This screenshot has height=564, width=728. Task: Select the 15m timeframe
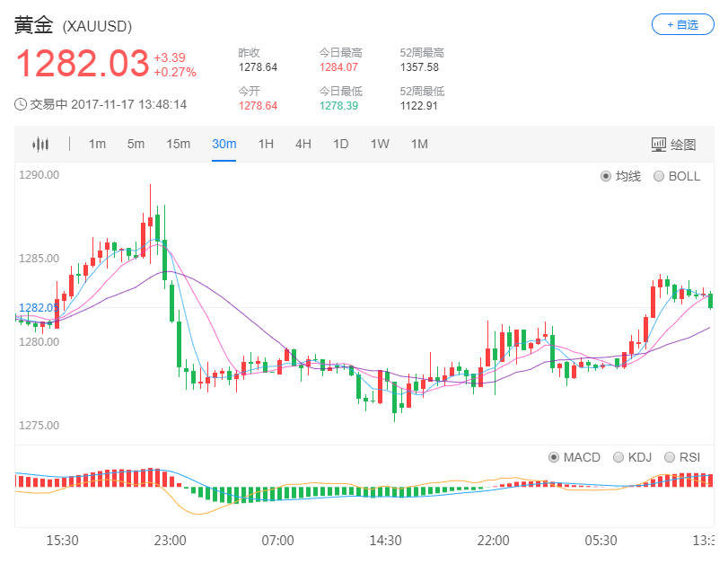click(x=180, y=144)
